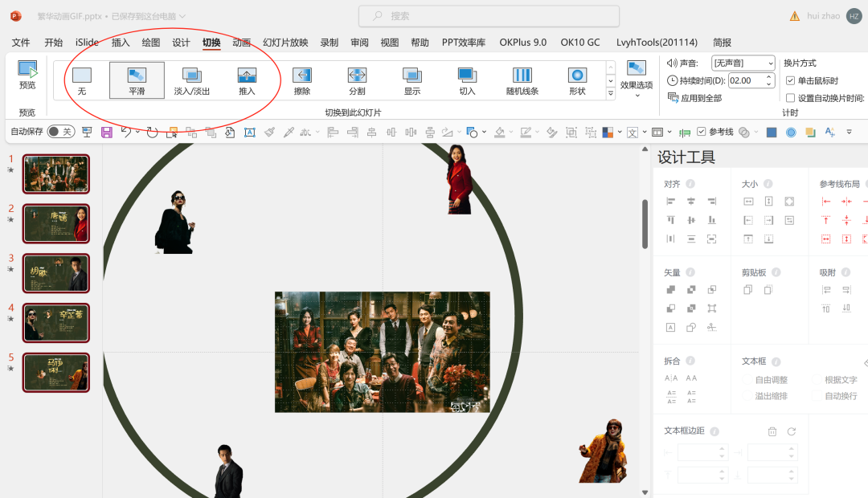868x498 pixels.
Task: Click equal-width icon in 大小 section
Action: tap(748, 202)
